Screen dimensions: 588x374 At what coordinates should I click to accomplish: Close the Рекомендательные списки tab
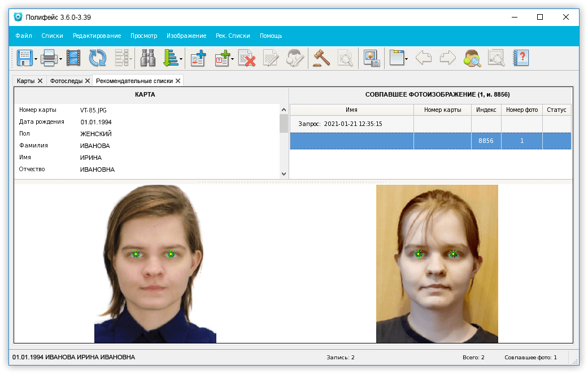point(178,81)
